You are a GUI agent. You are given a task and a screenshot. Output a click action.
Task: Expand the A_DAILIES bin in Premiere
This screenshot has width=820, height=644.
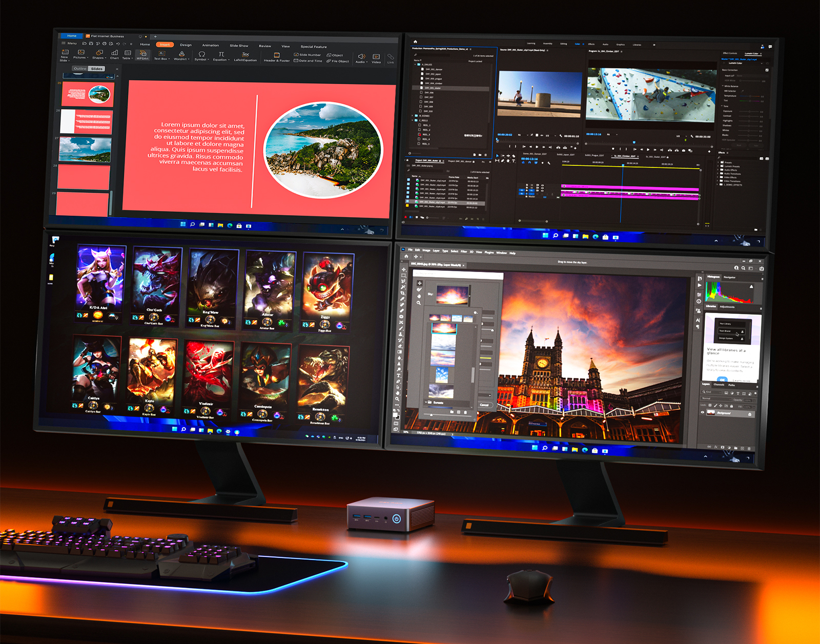415,65
